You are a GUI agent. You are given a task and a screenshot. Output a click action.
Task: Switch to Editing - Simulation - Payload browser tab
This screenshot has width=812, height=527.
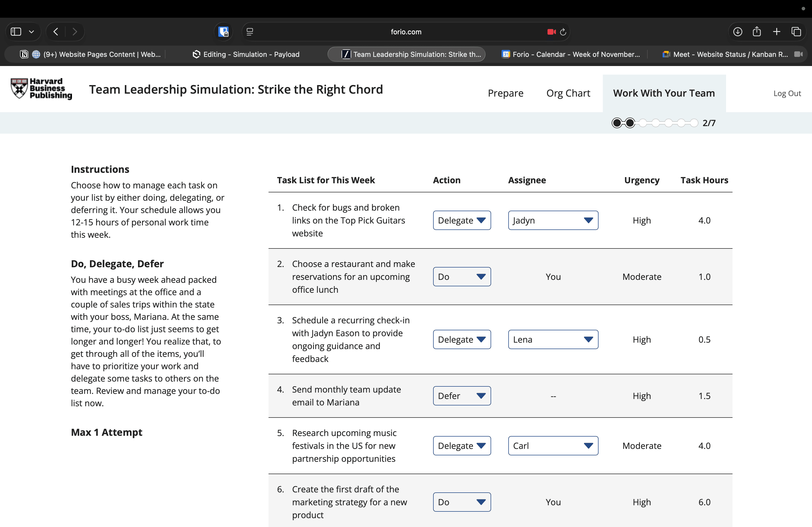click(246, 54)
